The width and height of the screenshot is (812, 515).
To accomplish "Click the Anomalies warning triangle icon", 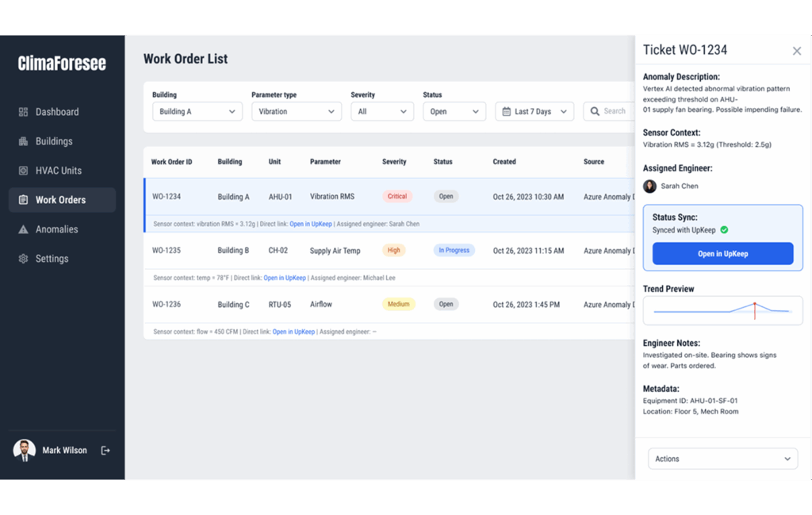I will (x=23, y=229).
